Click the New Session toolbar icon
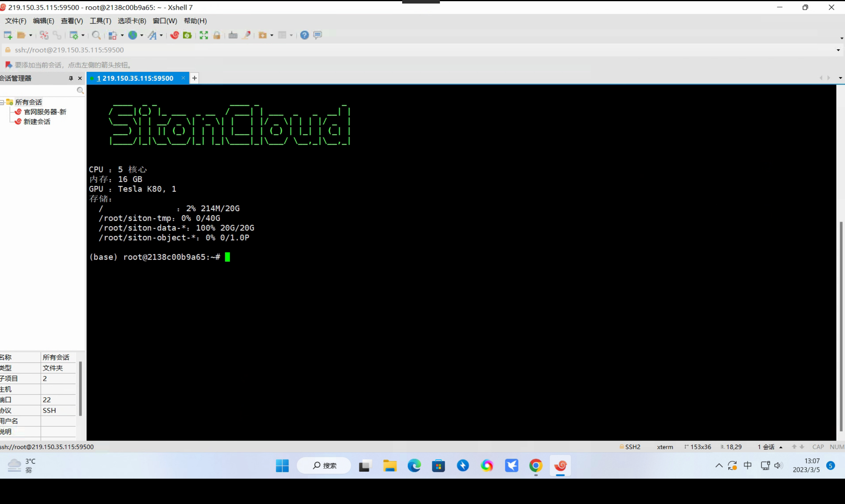This screenshot has height=504, width=845. click(x=8, y=35)
